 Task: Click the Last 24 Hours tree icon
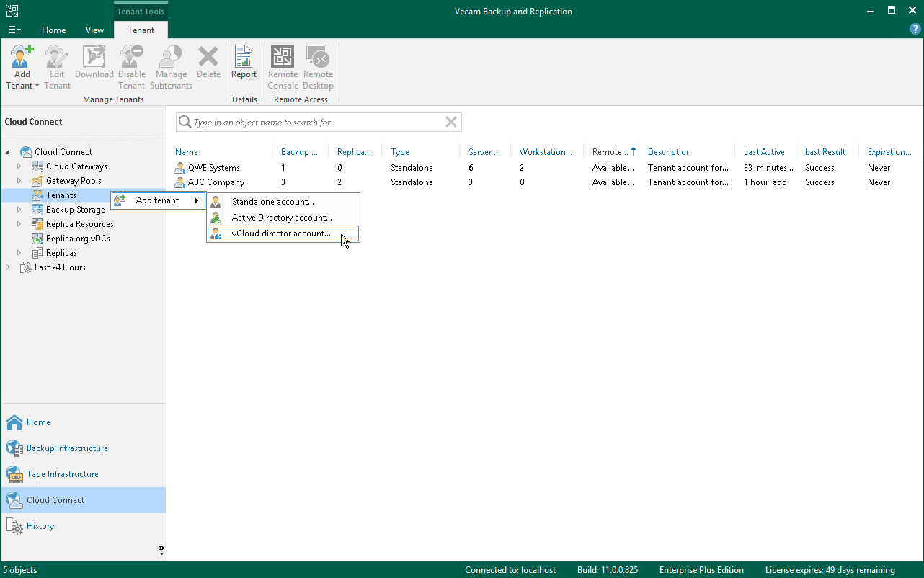tap(26, 267)
